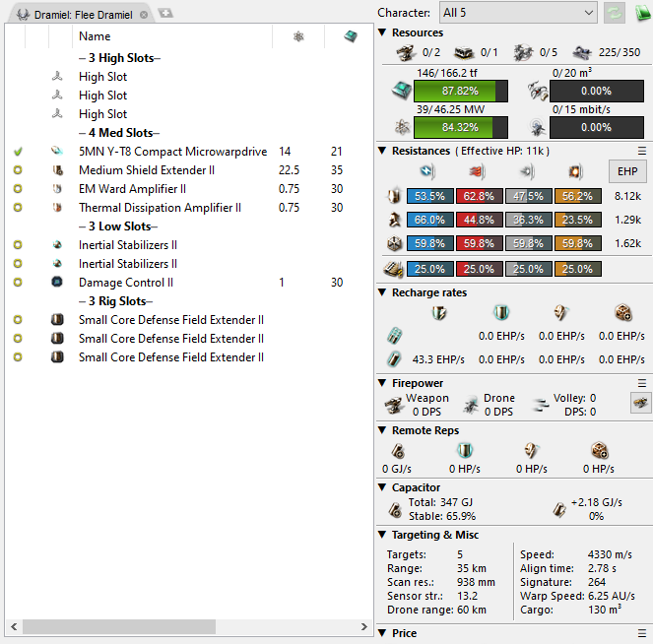Screen dimensions: 653x644
Task: Open the Resistances section options menu
Action: click(642, 151)
